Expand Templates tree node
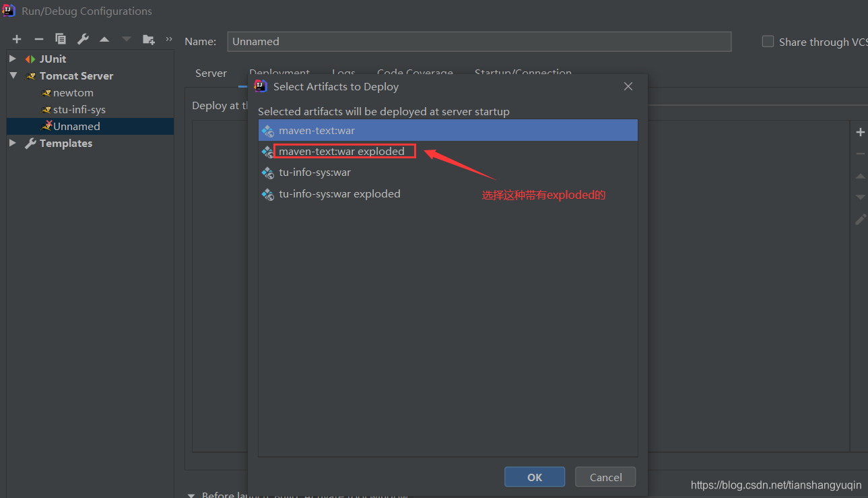Image resolution: width=868 pixels, height=498 pixels. (x=13, y=144)
